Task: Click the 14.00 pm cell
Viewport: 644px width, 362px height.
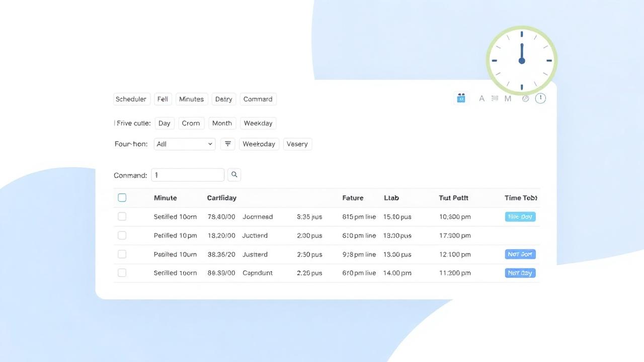Action: tap(397, 273)
